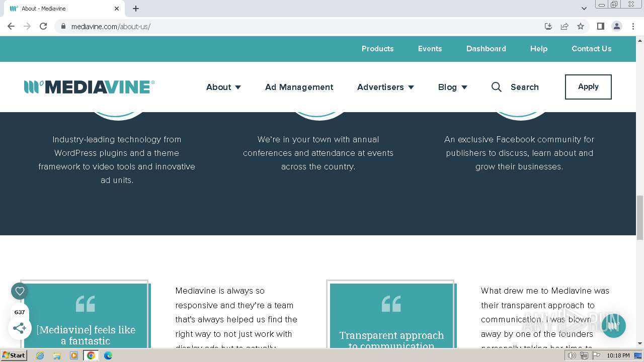Click the padlock site info icon

pyautogui.click(x=63, y=26)
